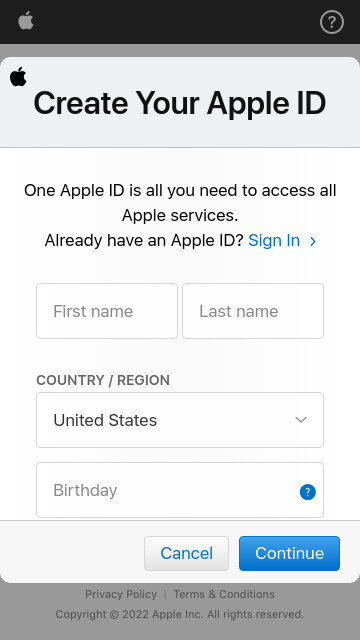
Task: Click the Create Your Apple ID heading
Action: (x=180, y=103)
